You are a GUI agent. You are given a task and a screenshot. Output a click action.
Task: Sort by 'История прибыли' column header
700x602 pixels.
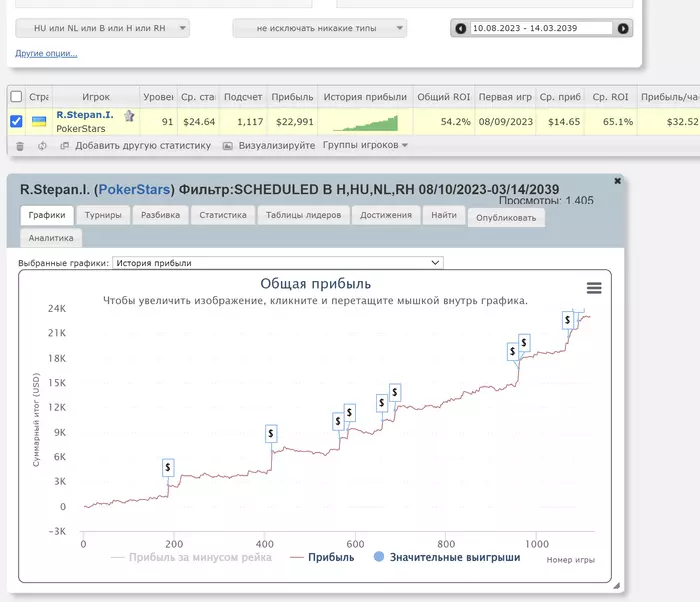pyautogui.click(x=365, y=97)
